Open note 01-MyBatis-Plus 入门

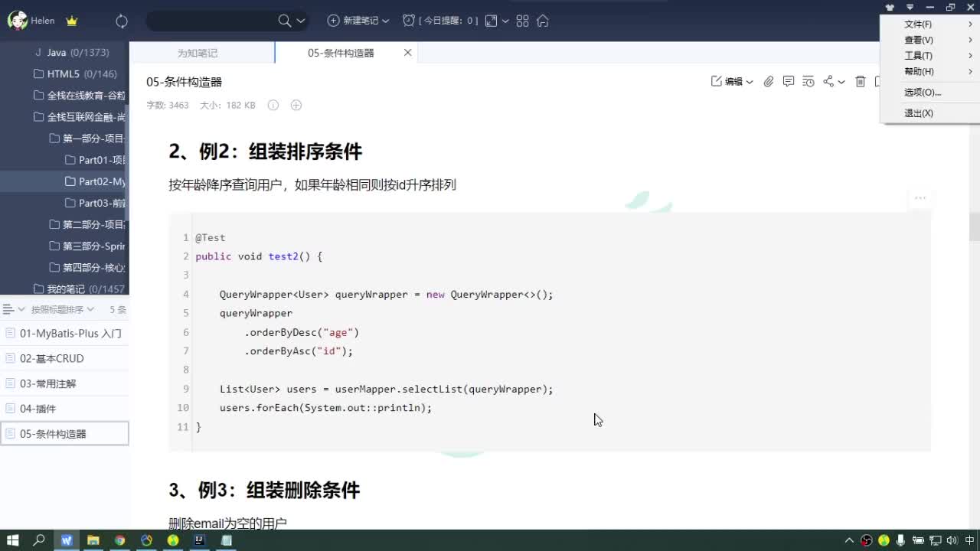coord(64,334)
